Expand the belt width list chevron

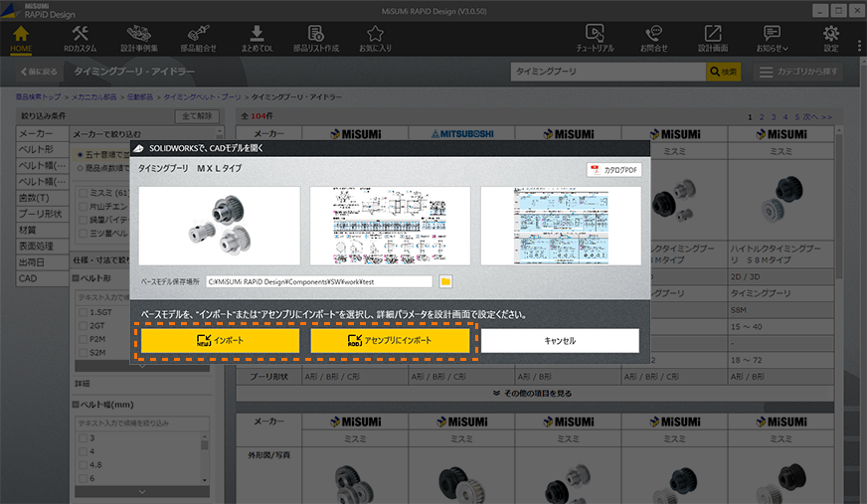click(x=143, y=491)
